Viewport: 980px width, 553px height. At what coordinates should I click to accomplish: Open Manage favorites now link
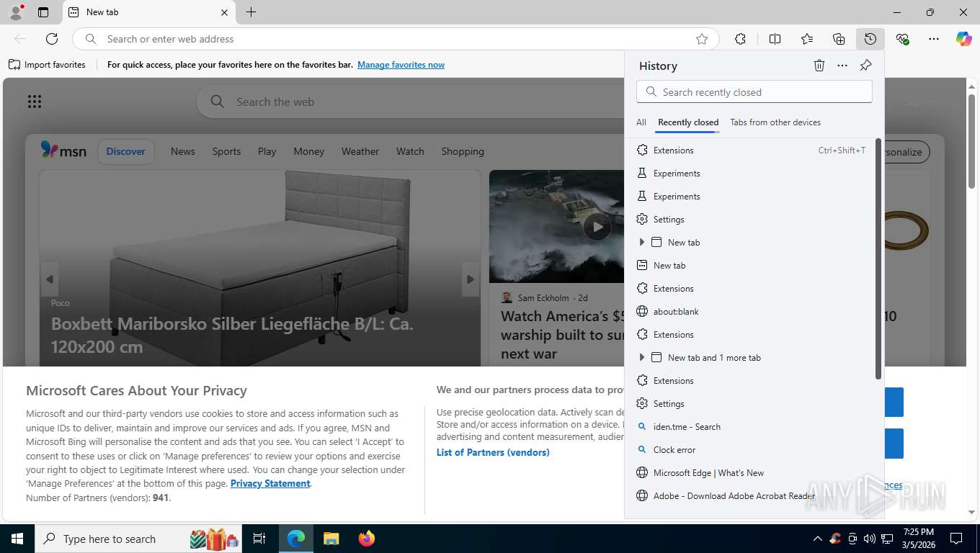click(401, 65)
